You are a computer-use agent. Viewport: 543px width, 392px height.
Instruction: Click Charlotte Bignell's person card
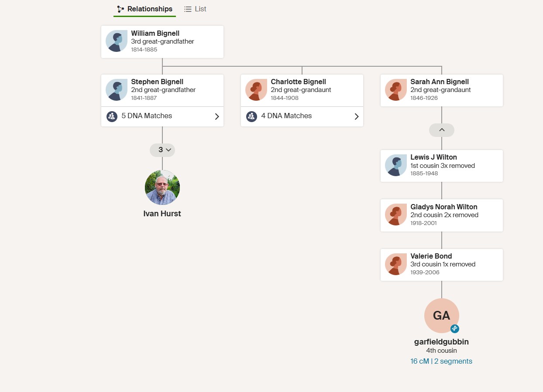point(302,90)
